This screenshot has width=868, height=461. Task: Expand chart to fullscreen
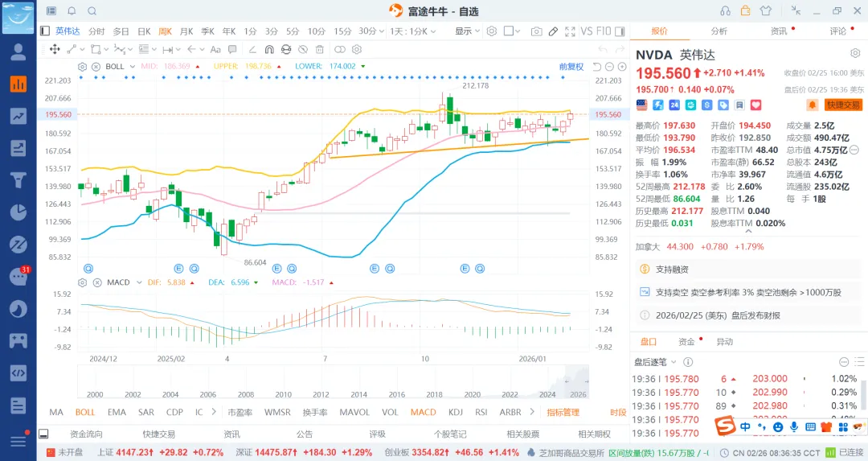[x=570, y=31]
